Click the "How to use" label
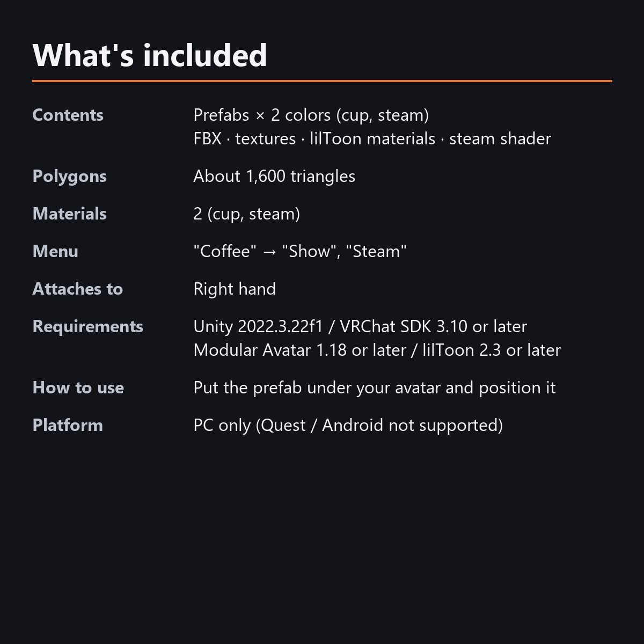Screen dimensions: 644x644 78,387
